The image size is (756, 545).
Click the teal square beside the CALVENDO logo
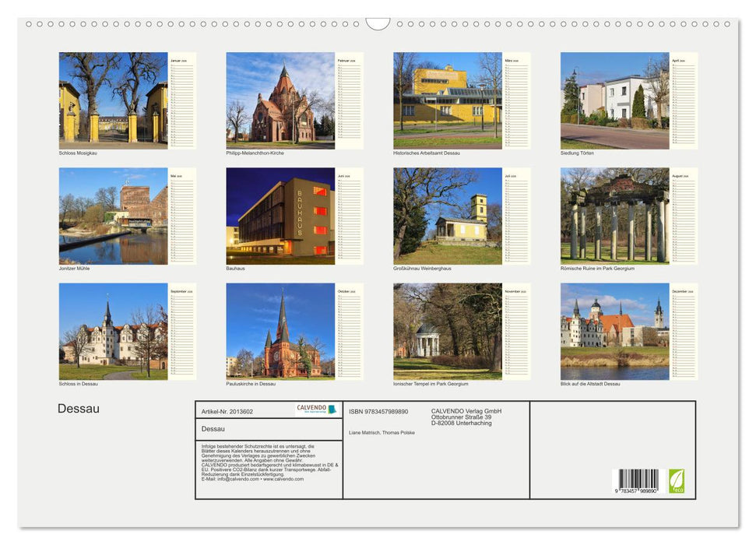pos(334,408)
